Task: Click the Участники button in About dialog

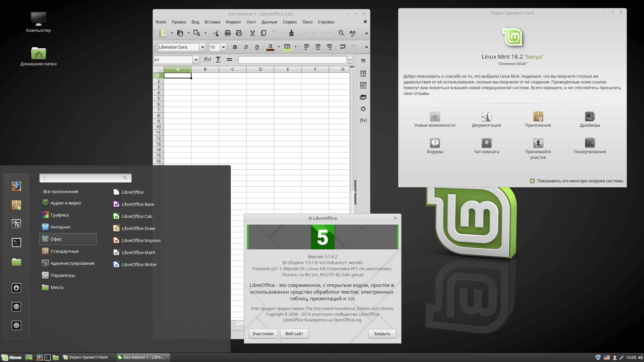Action: 263,334
